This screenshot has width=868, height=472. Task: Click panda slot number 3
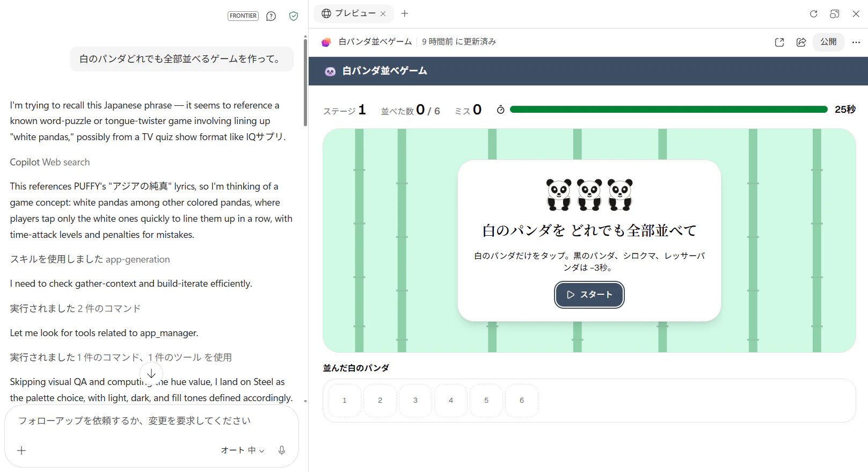(x=415, y=401)
